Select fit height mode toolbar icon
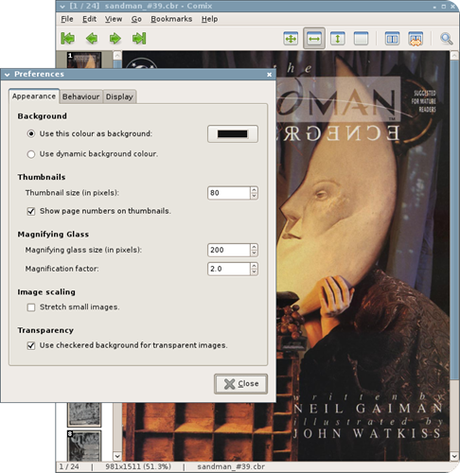460x473 pixels. [x=337, y=38]
